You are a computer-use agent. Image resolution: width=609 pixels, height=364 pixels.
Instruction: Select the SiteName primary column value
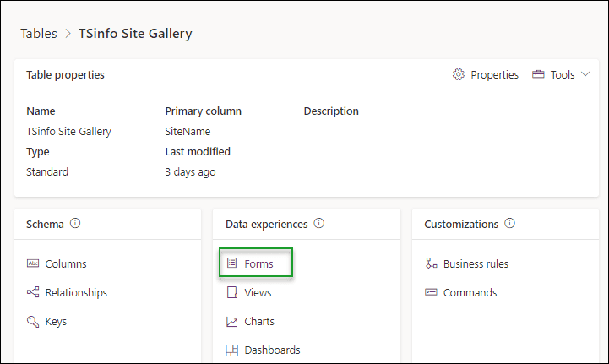[x=188, y=131]
